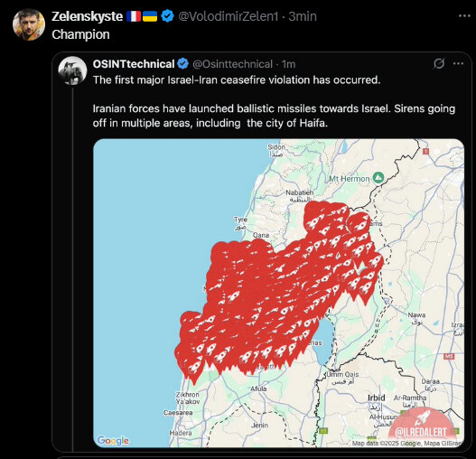Click the Ukrainian flag emoji beside Zelenskyste
This screenshot has height=459, width=476.
(150, 16)
